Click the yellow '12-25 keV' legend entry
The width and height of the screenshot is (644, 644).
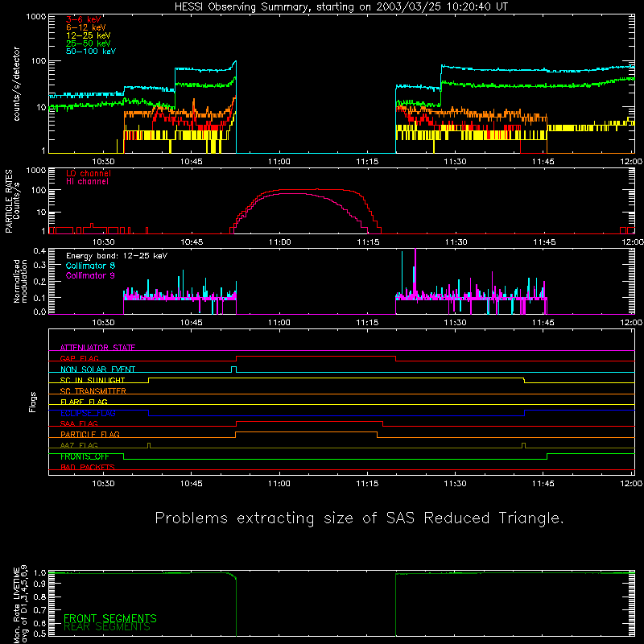(x=89, y=35)
